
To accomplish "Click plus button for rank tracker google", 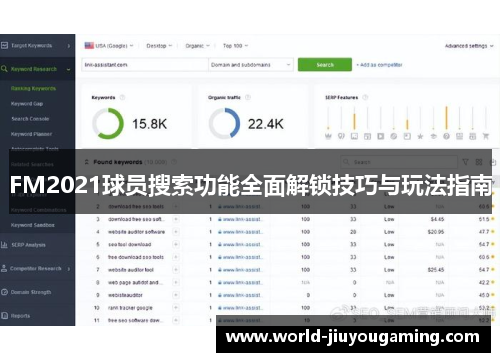I will pos(176,308).
